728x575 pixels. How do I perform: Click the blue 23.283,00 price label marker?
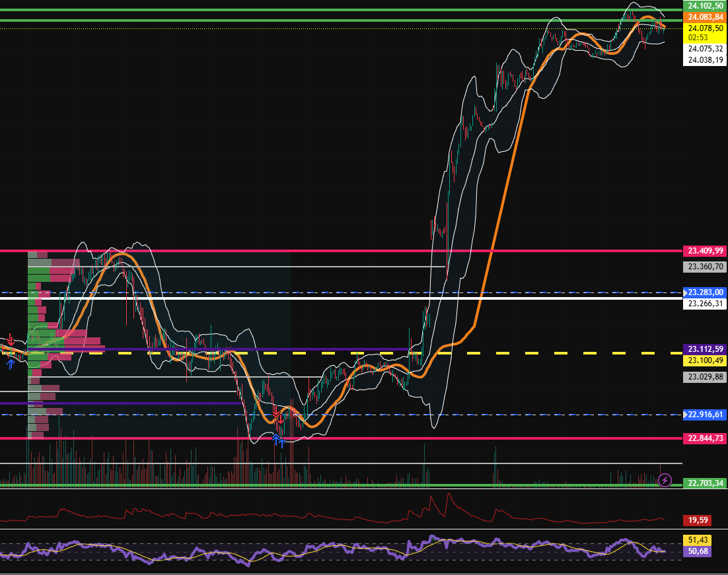(705, 292)
